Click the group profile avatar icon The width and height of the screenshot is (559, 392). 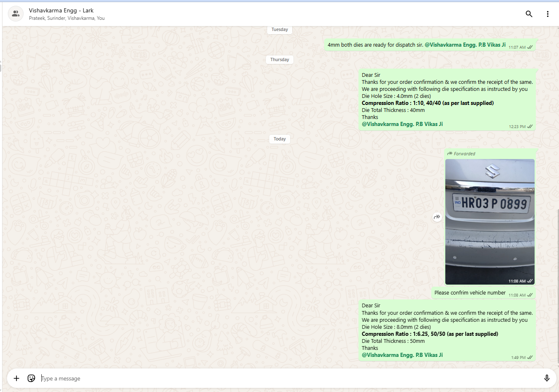click(x=16, y=14)
